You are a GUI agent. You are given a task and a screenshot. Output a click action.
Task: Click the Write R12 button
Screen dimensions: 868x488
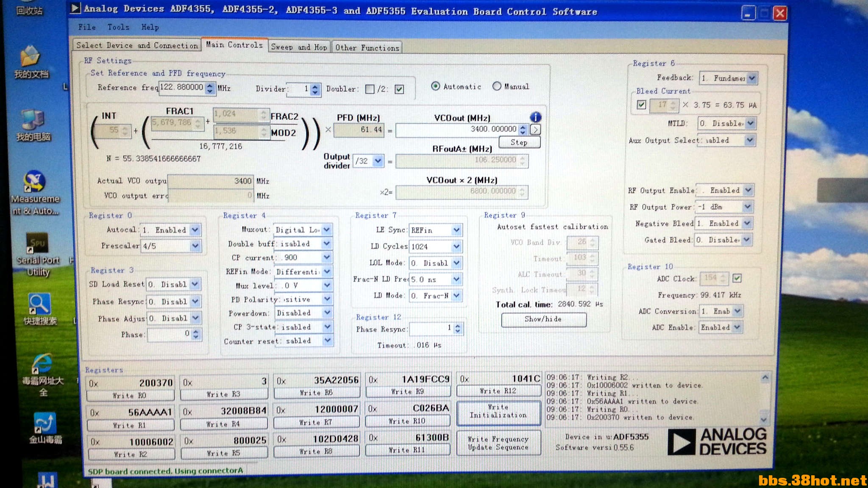(498, 391)
